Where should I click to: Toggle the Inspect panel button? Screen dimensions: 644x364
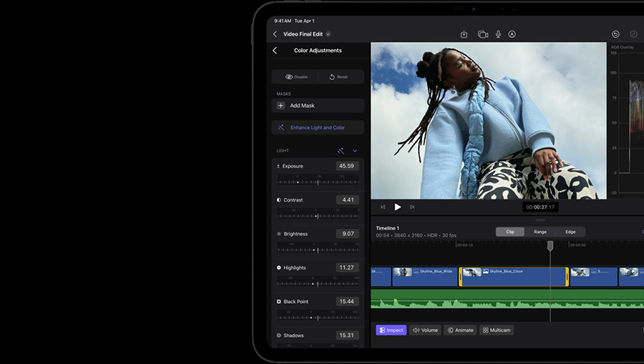pos(391,330)
